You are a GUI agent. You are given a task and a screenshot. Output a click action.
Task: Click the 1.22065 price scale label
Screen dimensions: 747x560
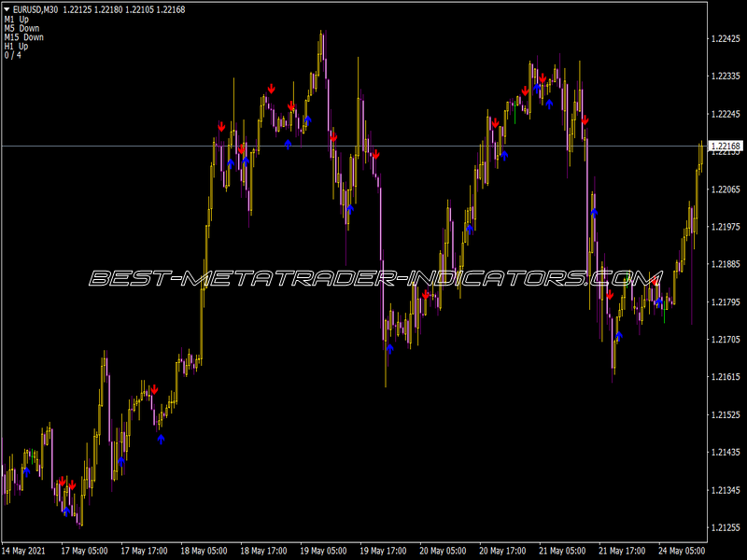coord(726,189)
